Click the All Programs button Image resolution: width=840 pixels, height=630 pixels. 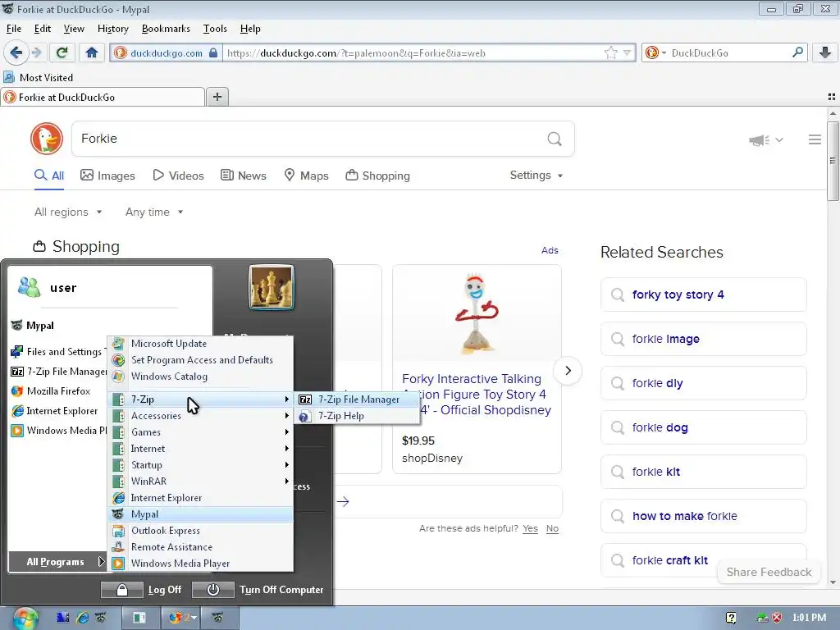coord(57,562)
